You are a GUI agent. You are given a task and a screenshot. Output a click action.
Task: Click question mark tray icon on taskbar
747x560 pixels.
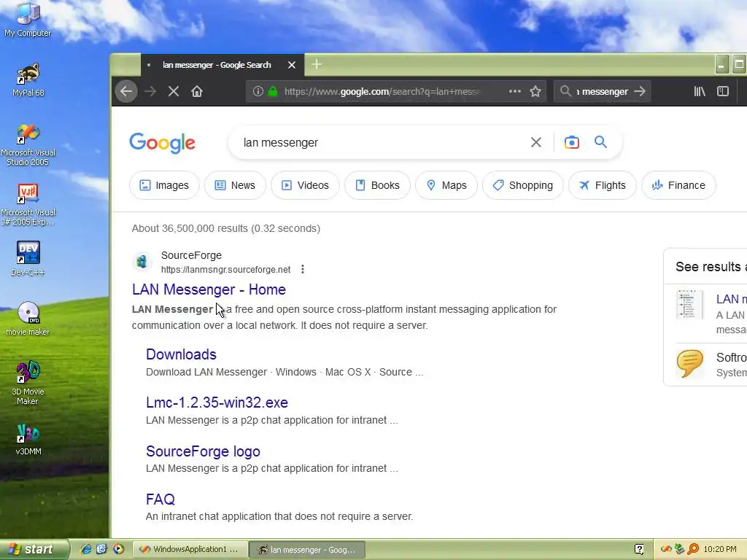point(639,550)
